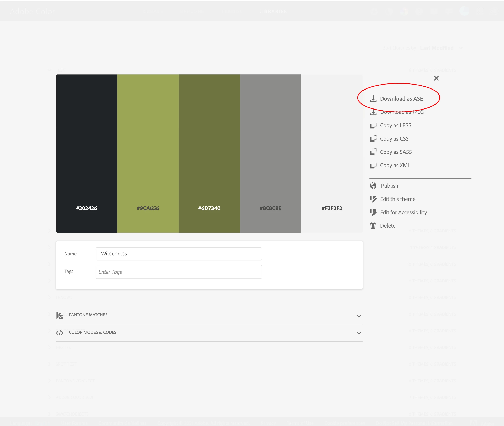Select the #9CA656 green swatch
This screenshot has width=504, height=426.
click(x=148, y=153)
